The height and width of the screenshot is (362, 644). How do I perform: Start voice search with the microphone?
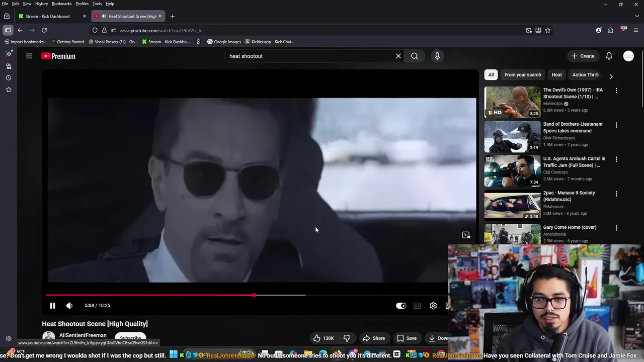[437, 56]
